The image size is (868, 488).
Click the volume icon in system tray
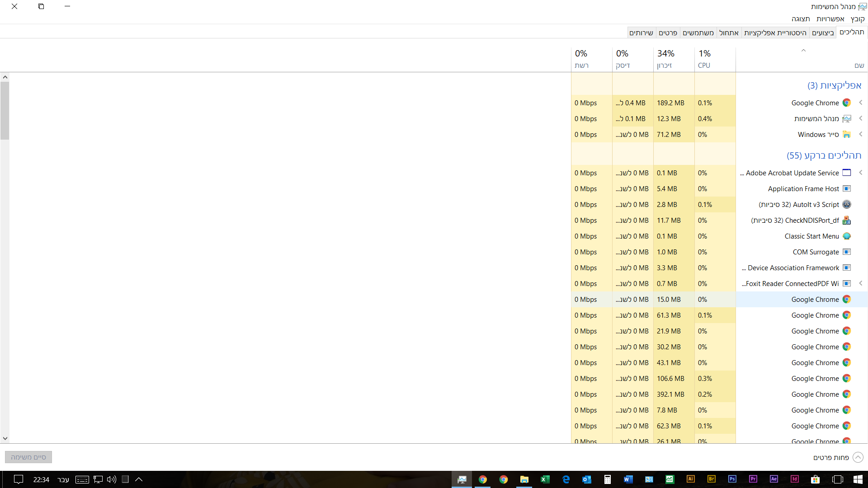[x=112, y=479]
